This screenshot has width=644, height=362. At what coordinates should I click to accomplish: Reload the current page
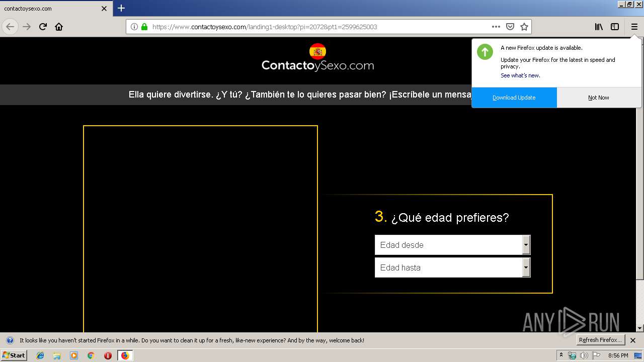pos(43,27)
